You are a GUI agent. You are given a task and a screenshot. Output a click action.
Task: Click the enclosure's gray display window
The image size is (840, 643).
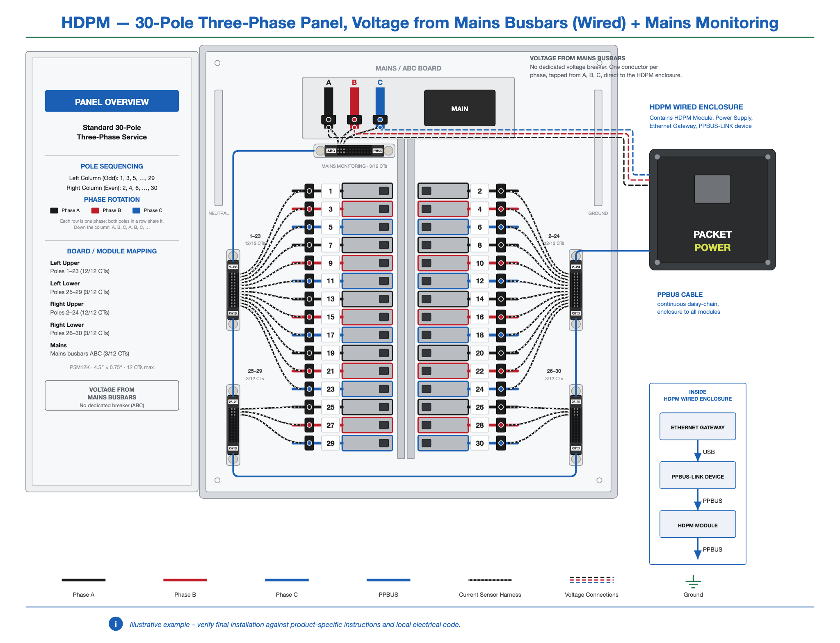[x=712, y=189]
